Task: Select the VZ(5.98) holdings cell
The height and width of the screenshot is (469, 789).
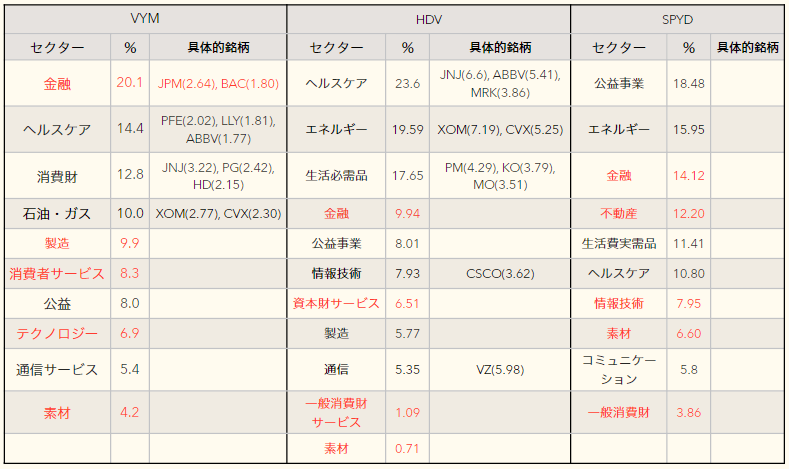Action: 500,370
